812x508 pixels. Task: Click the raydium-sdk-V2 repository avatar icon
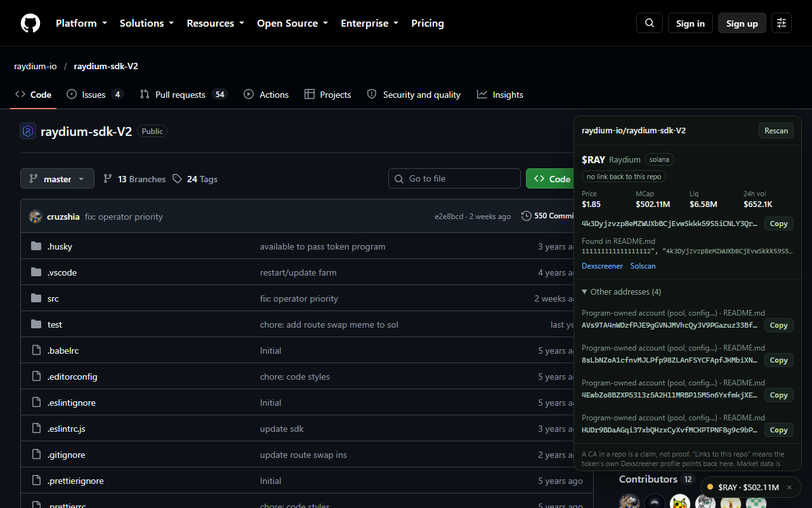[x=28, y=131]
